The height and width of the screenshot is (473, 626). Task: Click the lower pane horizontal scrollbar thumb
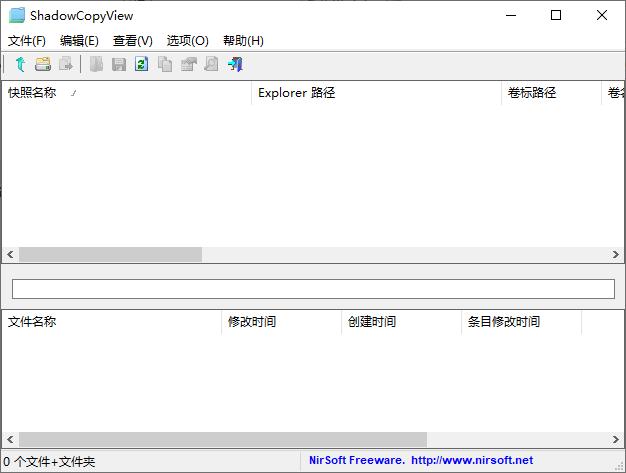[222, 440]
